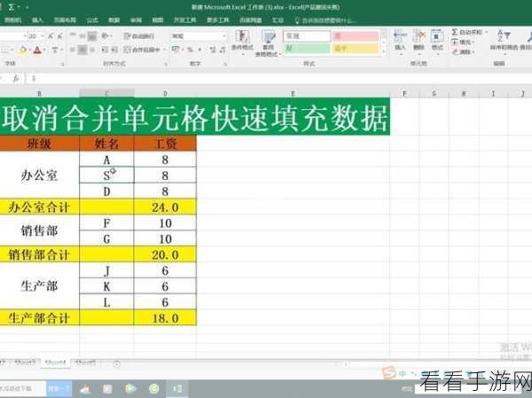Open the Insert ribbon tab
The image size is (532, 398).
37,20
